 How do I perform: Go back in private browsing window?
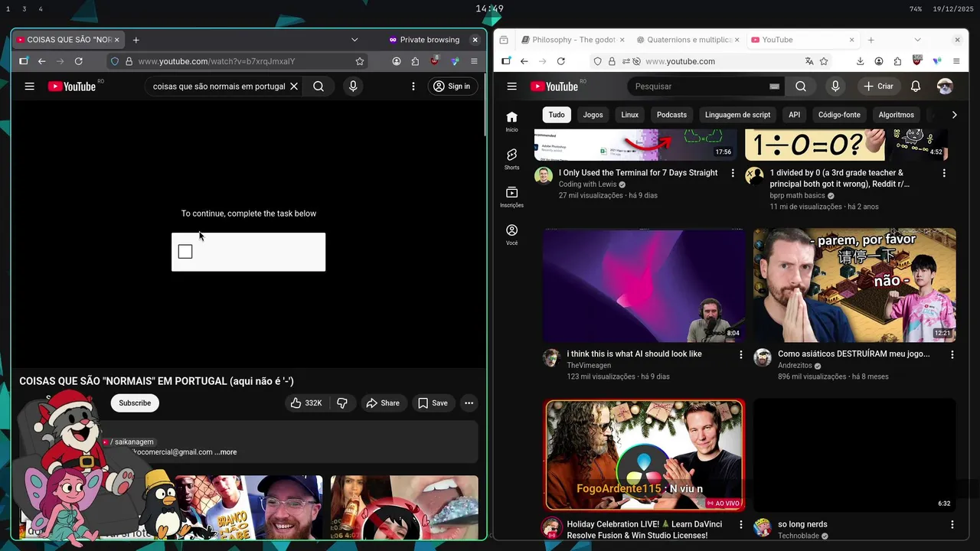pos(42,61)
